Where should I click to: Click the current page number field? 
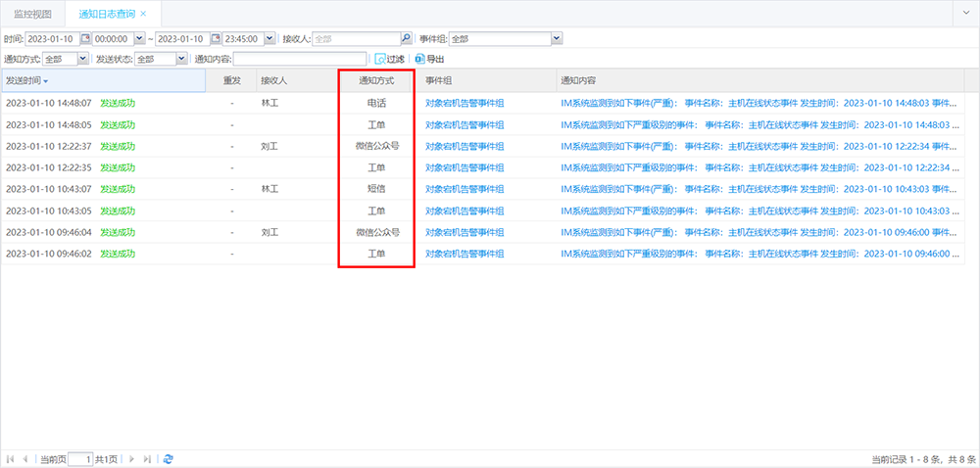(x=80, y=458)
